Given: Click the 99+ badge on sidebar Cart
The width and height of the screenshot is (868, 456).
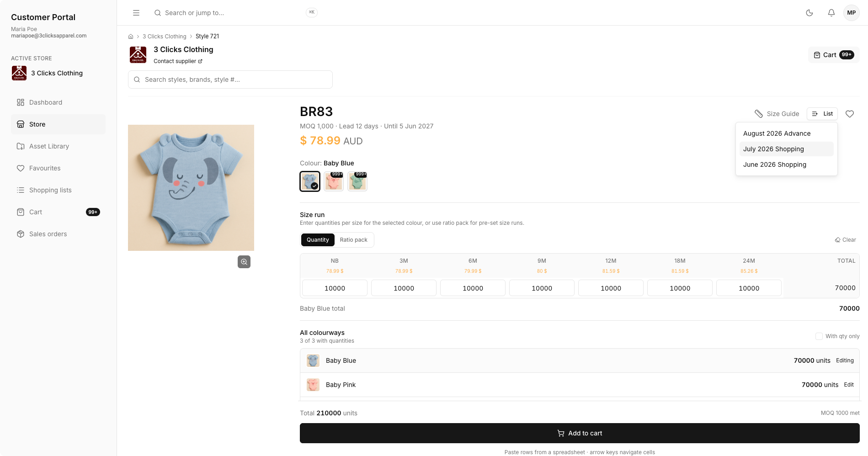Looking at the screenshot, I should point(93,212).
